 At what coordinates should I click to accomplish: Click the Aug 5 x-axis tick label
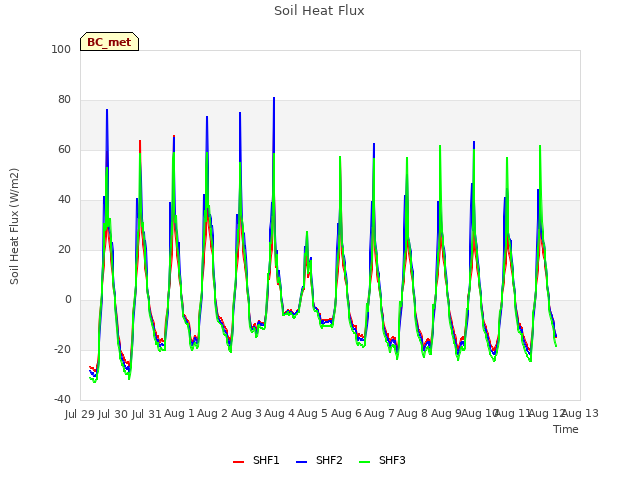[x=312, y=413]
